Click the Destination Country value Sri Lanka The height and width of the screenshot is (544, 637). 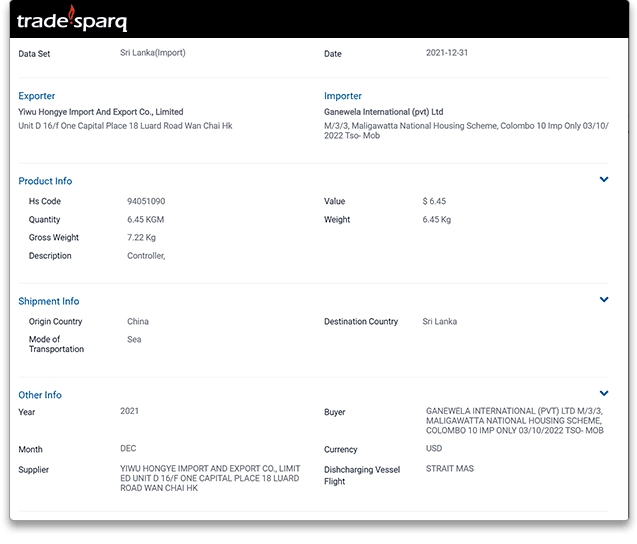(x=440, y=321)
